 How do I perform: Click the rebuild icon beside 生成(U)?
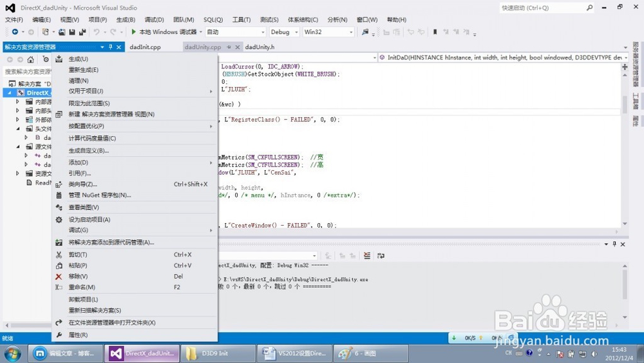coord(59,59)
